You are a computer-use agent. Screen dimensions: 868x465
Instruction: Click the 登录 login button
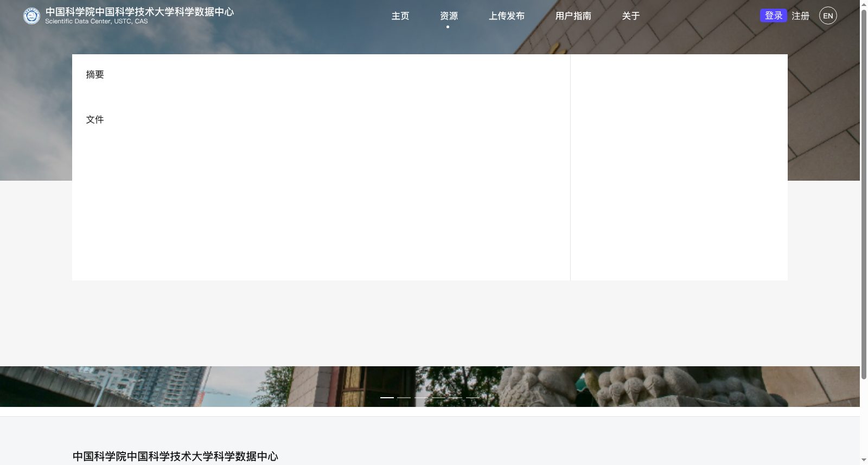tap(774, 16)
